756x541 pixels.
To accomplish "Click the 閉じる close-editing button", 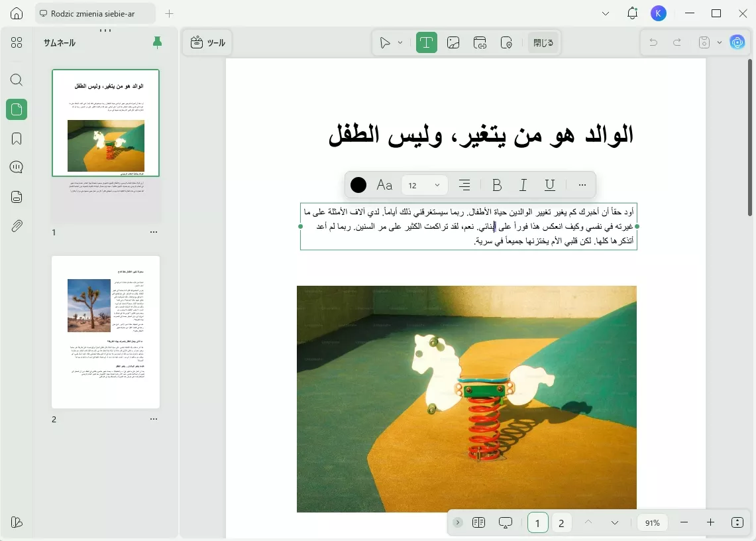I will click(543, 42).
